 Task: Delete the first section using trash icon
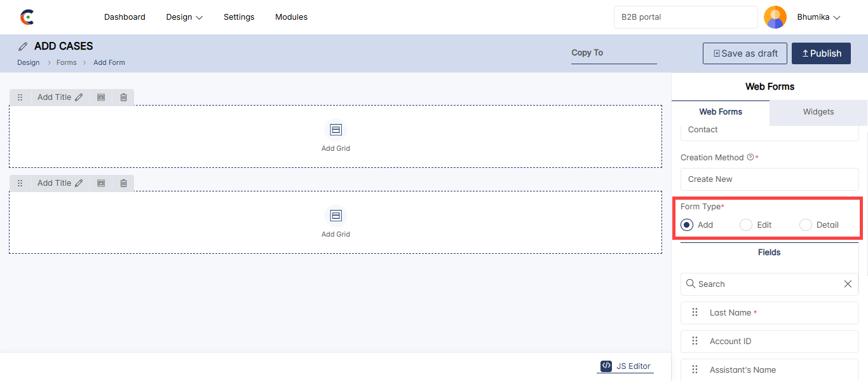[123, 97]
